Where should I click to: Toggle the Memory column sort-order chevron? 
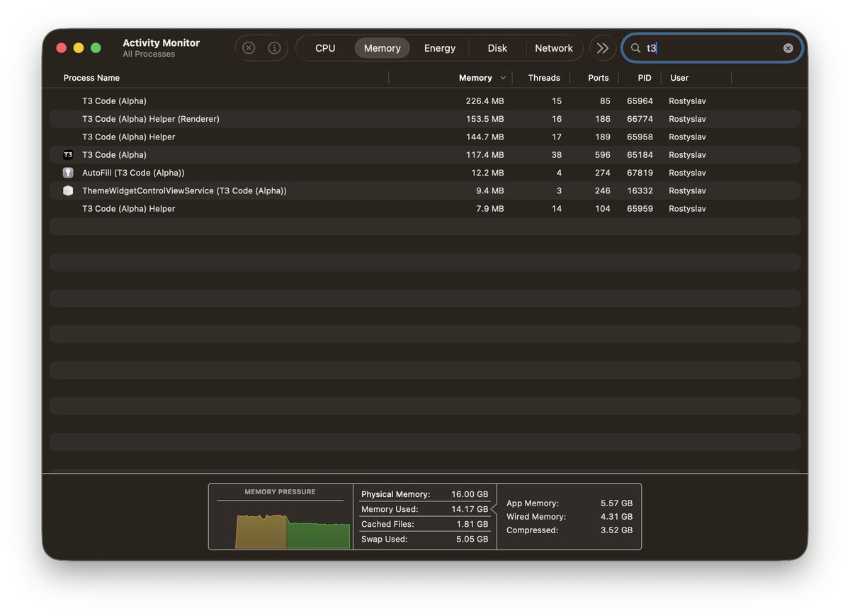point(503,78)
